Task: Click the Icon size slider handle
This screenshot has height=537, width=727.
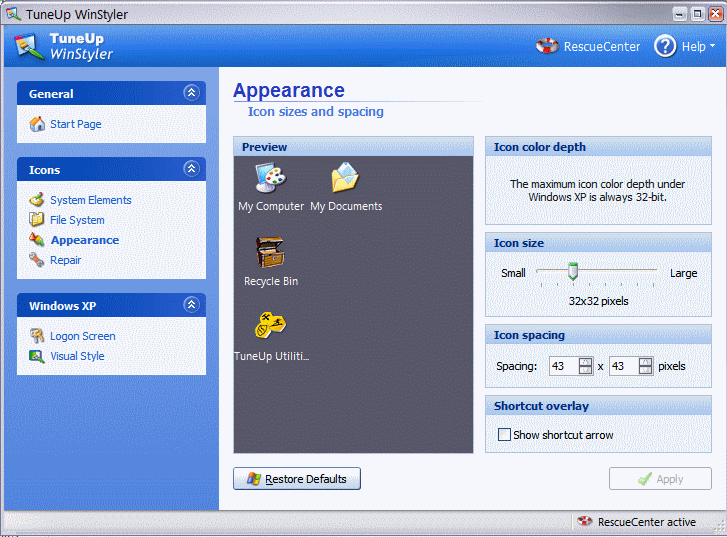Action: 573,271
